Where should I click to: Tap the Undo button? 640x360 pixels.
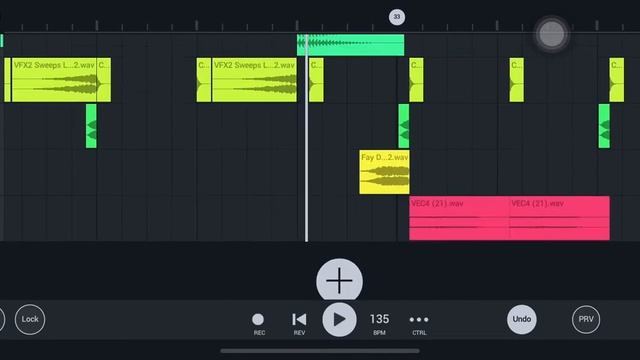[x=522, y=319]
